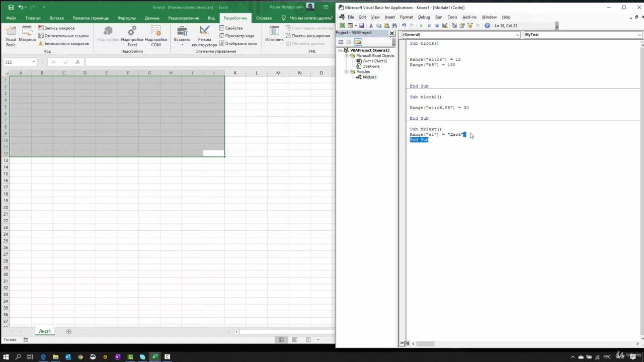The image size is (644, 362).
Task: Open the Object Browser in the VBA toolbar
Action: coord(469,26)
